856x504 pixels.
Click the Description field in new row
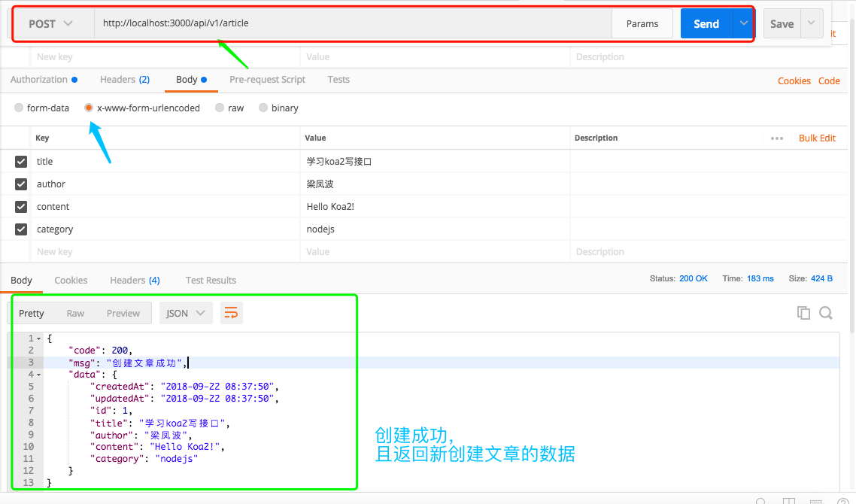pyautogui.click(x=709, y=252)
